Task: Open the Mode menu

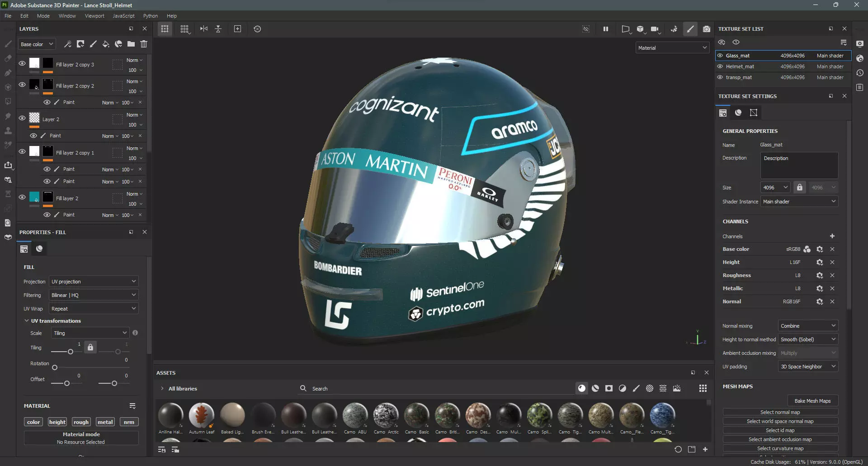Action: click(x=43, y=16)
